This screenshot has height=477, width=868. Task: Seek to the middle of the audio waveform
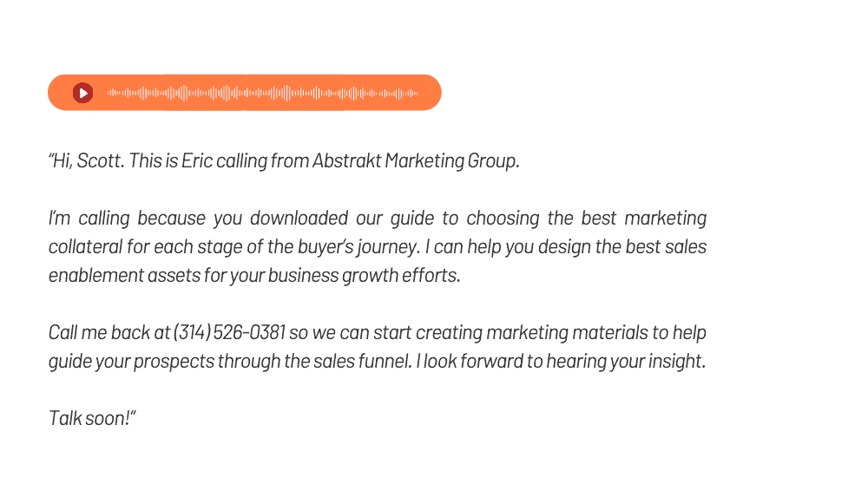[262, 93]
